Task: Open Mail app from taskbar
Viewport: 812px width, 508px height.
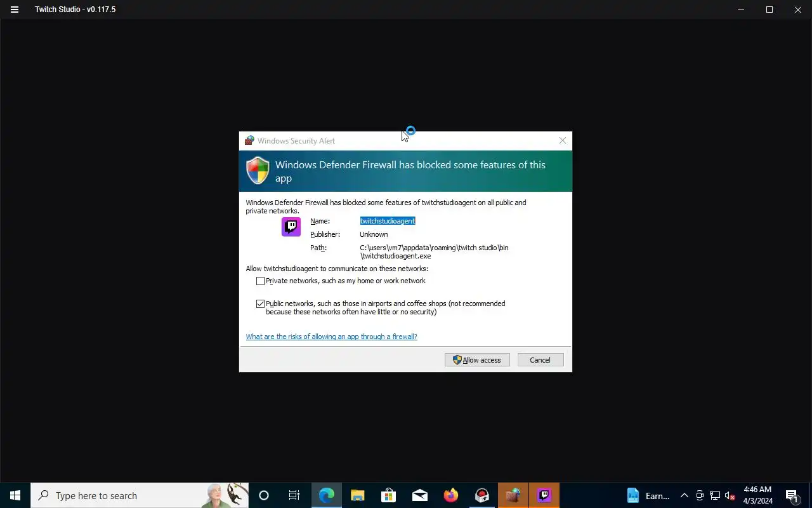Action: click(x=420, y=495)
